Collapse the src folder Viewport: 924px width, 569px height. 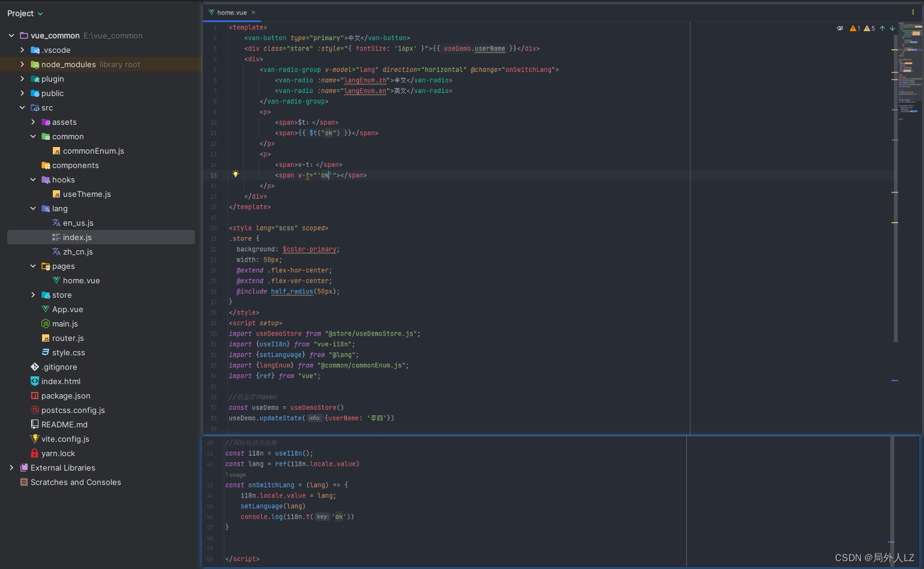(22, 107)
